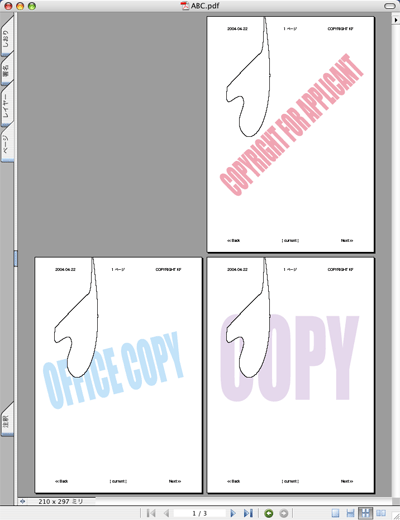
Task: Go to the previous page arrow
Action: point(166,513)
